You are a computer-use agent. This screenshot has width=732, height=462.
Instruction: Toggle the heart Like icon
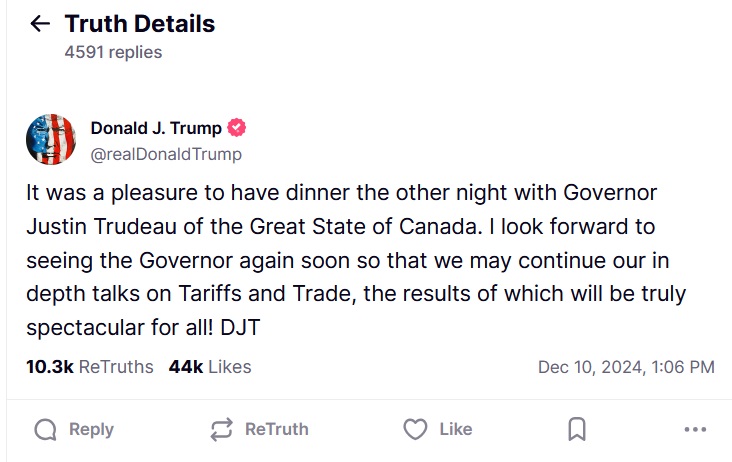pos(415,429)
